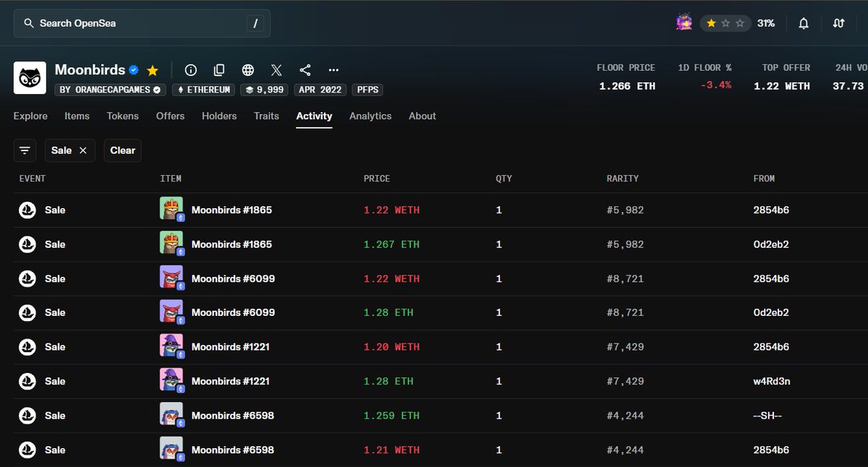The image size is (868, 467).
Task: Click the ETHEREUM chain tag
Action: (x=203, y=90)
